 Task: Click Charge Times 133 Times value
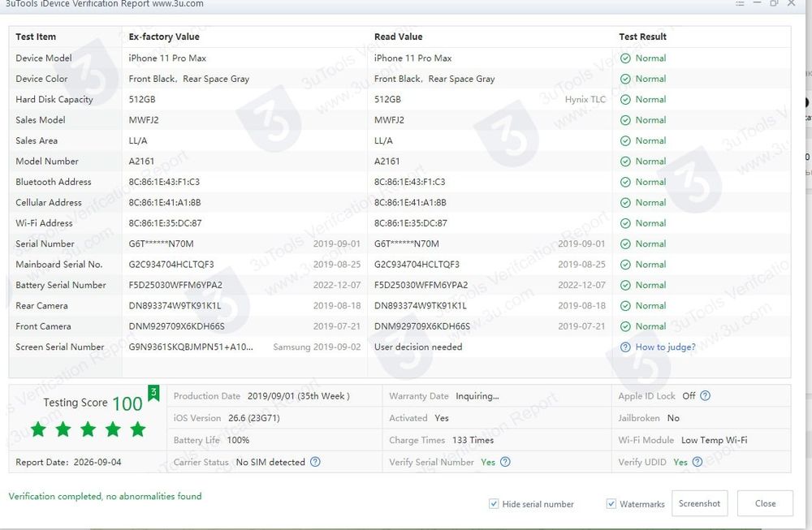(473, 440)
